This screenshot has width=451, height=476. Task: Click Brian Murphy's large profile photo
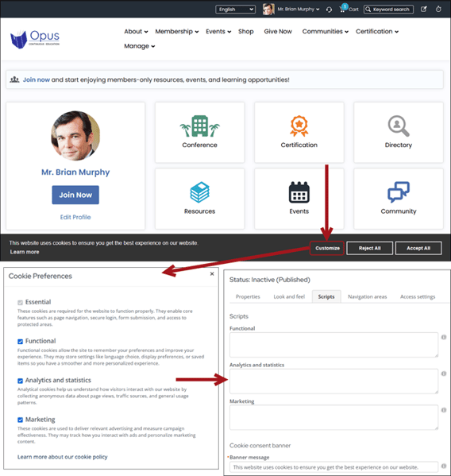pyautogui.click(x=75, y=136)
